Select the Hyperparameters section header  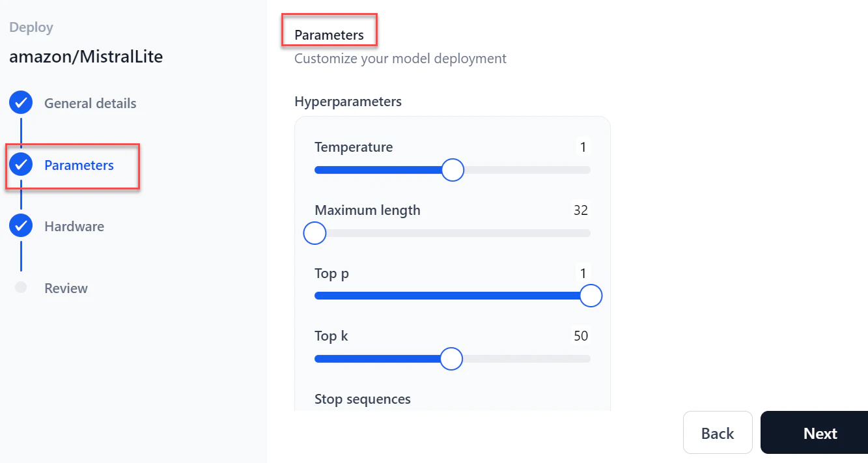coord(348,102)
